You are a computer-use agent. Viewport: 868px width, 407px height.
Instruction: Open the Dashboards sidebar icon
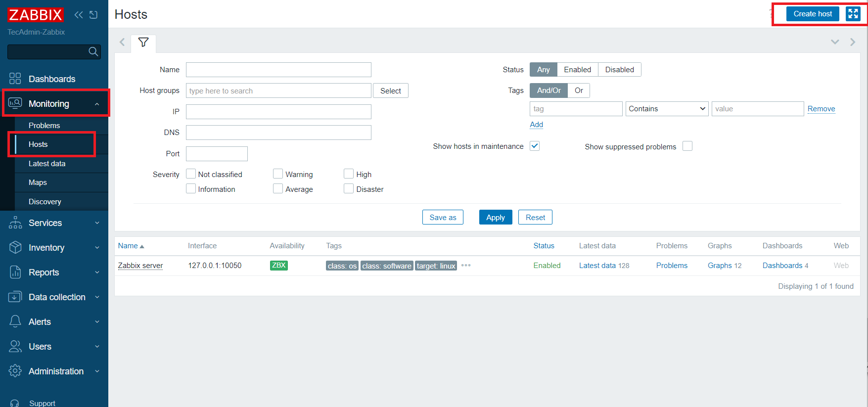tap(15, 79)
